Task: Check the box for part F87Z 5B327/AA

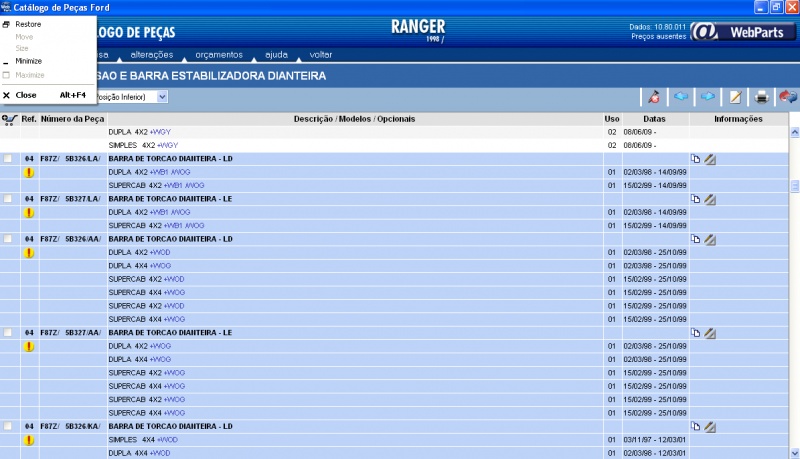Action: coord(8,333)
